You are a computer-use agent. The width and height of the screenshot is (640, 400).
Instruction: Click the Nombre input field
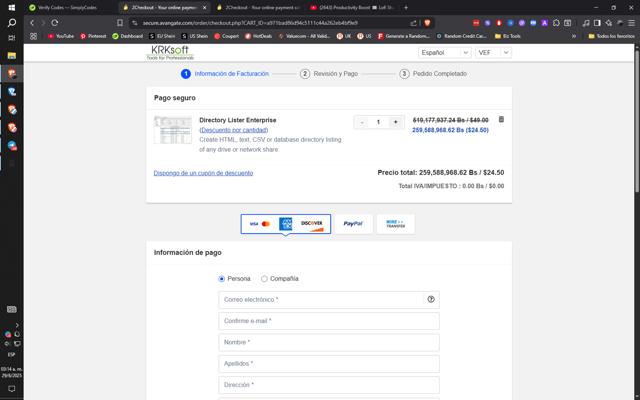(x=329, y=342)
